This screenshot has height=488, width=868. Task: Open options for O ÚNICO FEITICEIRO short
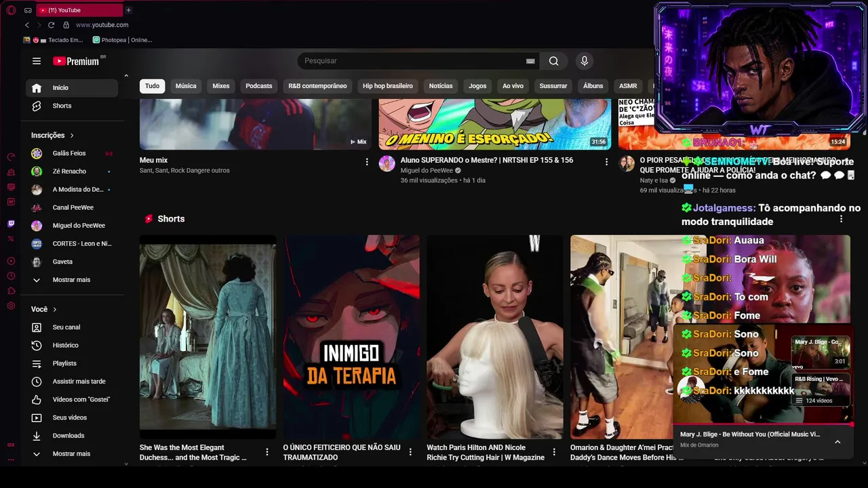coord(410,452)
